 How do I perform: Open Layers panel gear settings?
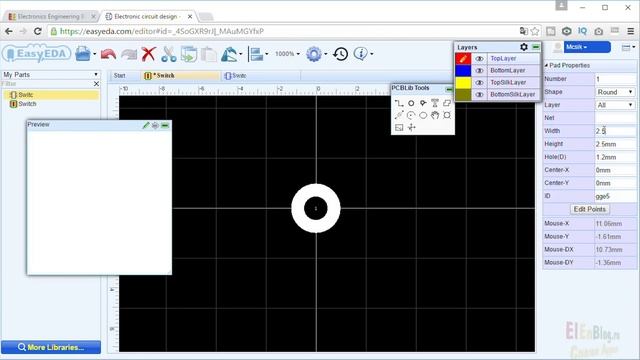(524, 47)
